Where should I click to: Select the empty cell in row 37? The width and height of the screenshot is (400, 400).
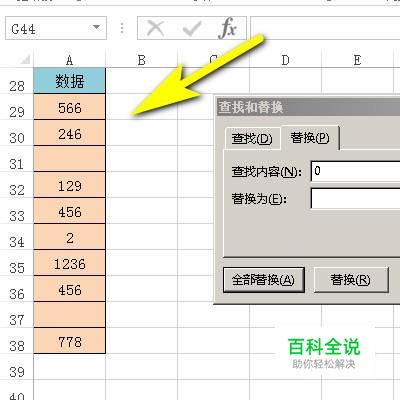[69, 315]
